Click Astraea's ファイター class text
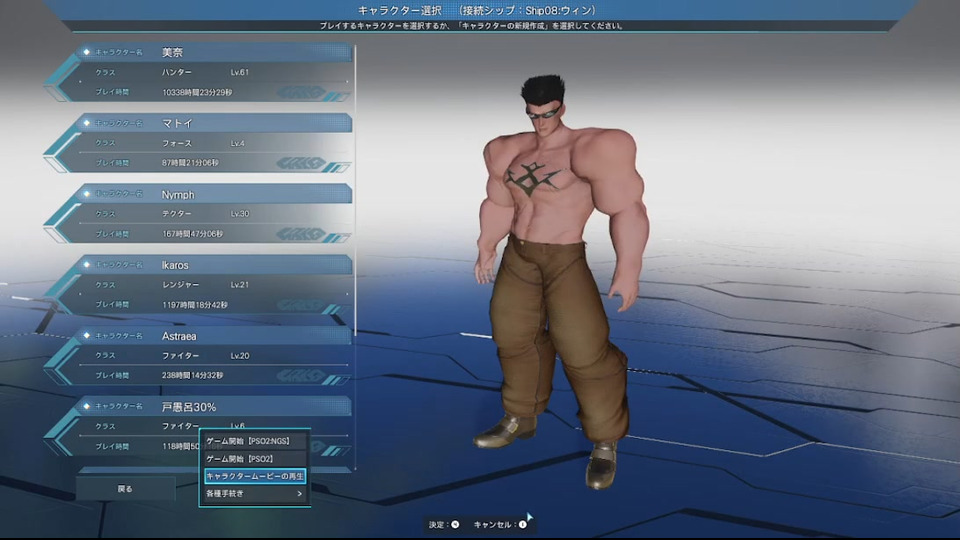The image size is (960, 540). [180, 356]
